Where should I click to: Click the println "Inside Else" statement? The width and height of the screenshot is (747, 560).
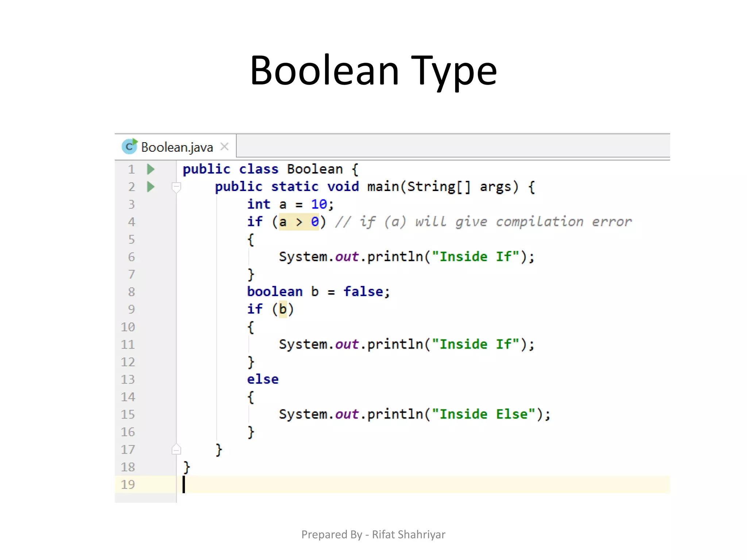(415, 415)
